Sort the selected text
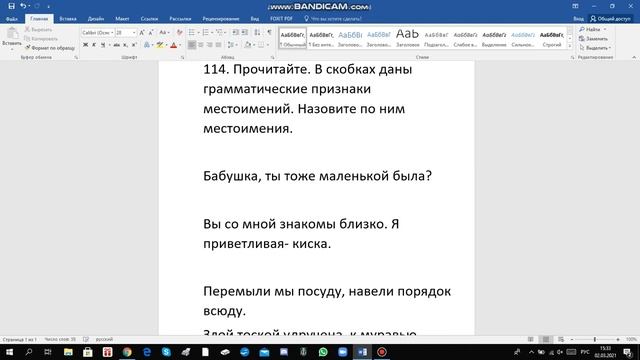This screenshot has height=360, width=640. coord(257,32)
